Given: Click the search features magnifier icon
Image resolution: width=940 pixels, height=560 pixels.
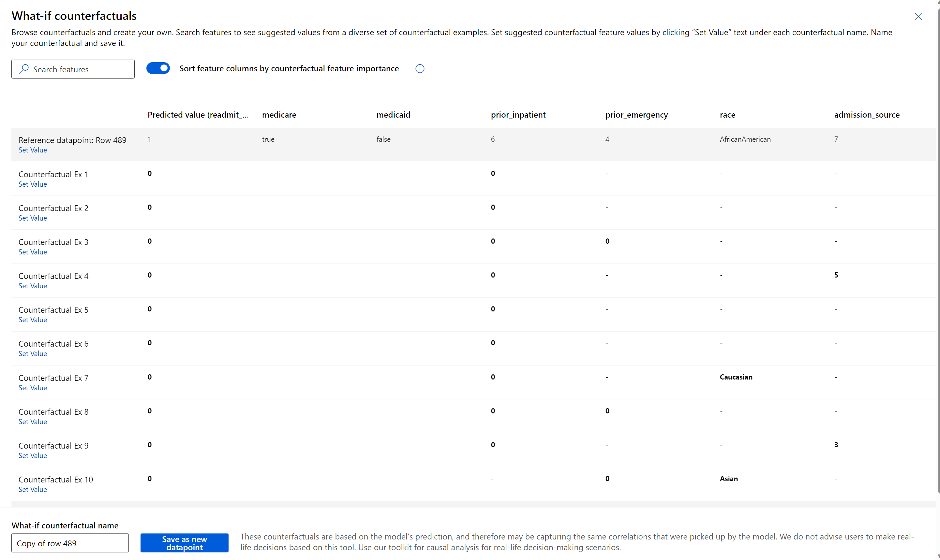Looking at the screenshot, I should (23, 68).
